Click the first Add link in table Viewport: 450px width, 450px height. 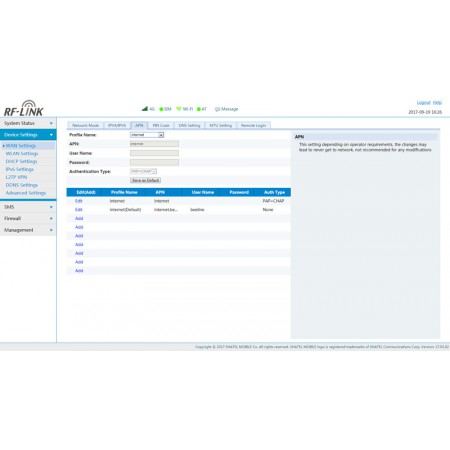79,218
